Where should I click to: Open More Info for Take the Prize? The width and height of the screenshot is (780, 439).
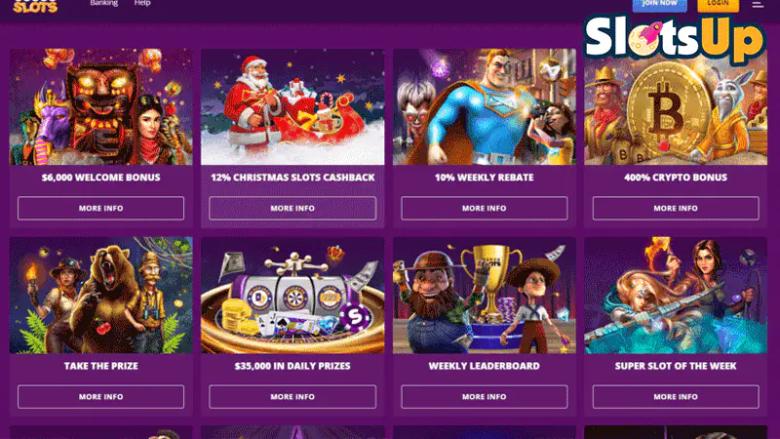click(x=101, y=397)
